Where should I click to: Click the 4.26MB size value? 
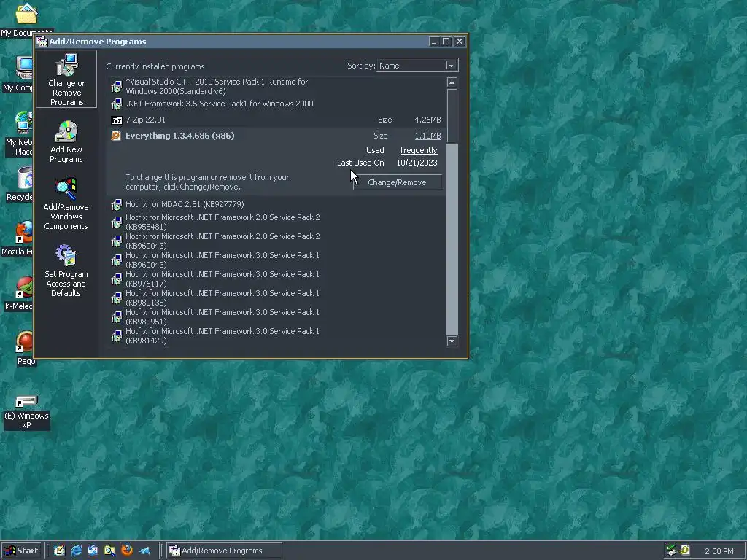point(427,120)
